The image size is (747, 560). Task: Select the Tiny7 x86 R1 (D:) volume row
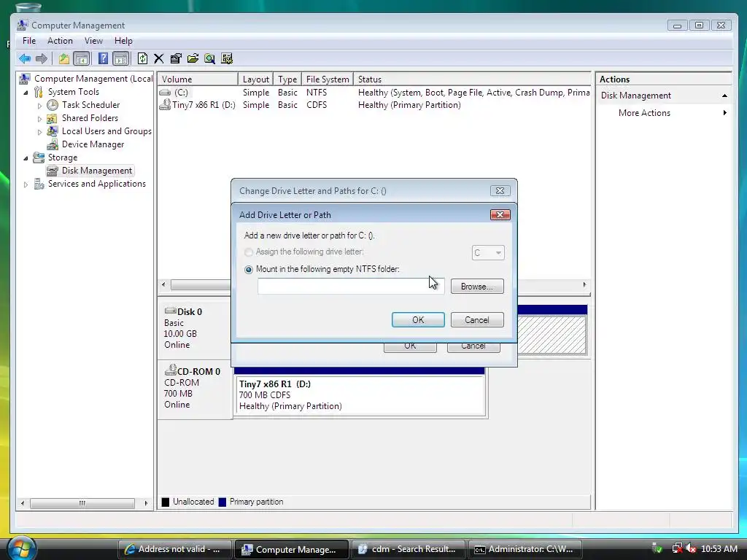pos(374,105)
